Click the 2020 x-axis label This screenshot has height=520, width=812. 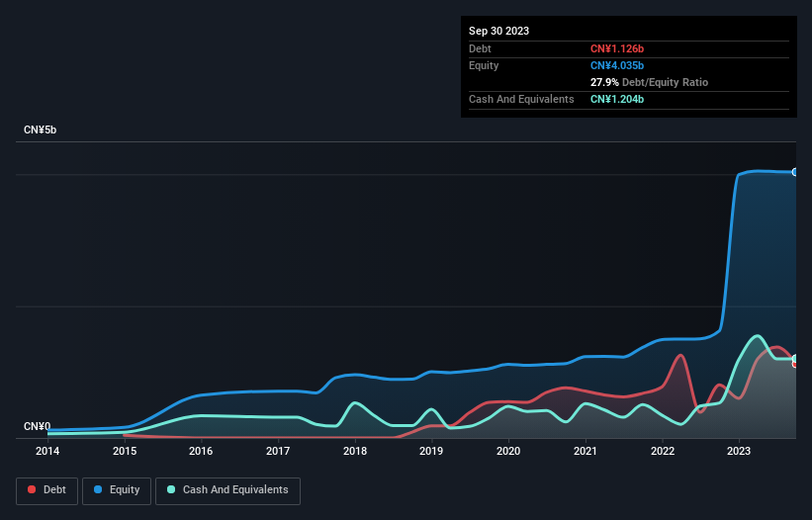point(508,451)
